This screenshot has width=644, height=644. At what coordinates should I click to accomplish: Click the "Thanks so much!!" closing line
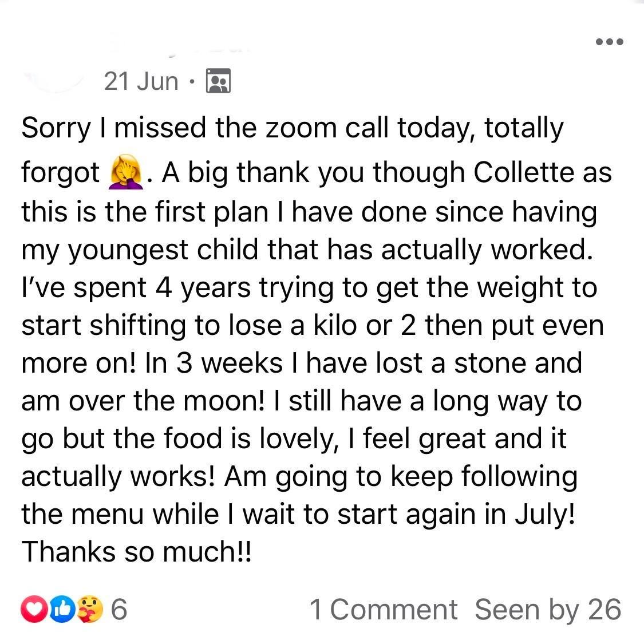(136, 552)
